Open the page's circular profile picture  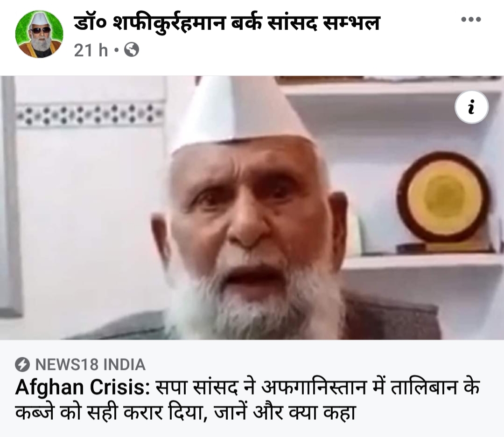click(x=39, y=35)
